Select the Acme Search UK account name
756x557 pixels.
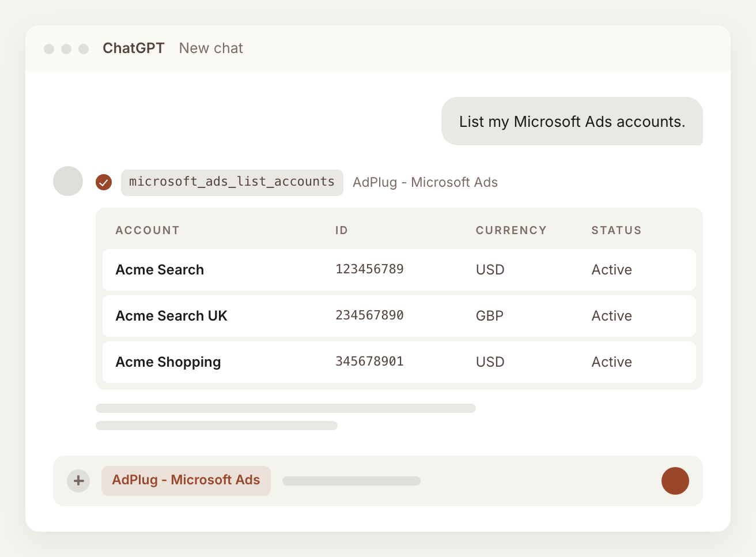(x=171, y=316)
